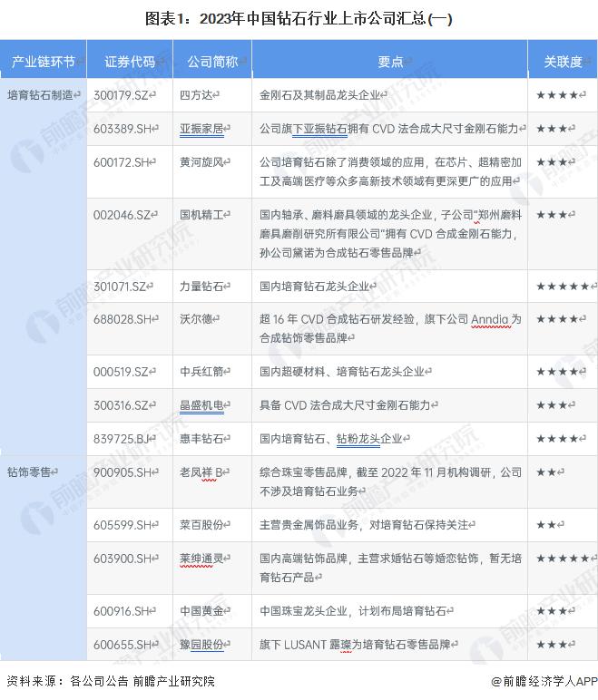
Task: Click company name 四方达
Action: [x=196, y=95]
